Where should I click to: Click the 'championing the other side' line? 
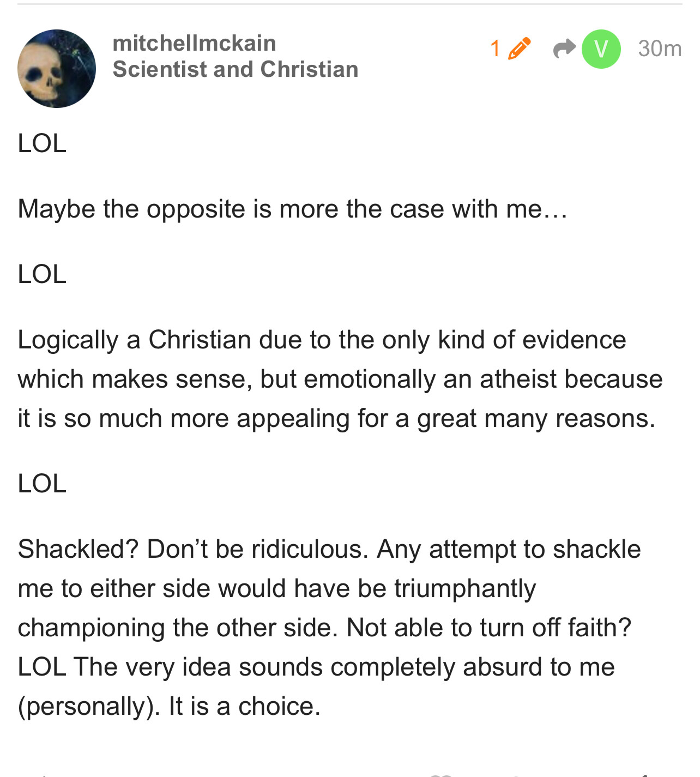point(324,628)
